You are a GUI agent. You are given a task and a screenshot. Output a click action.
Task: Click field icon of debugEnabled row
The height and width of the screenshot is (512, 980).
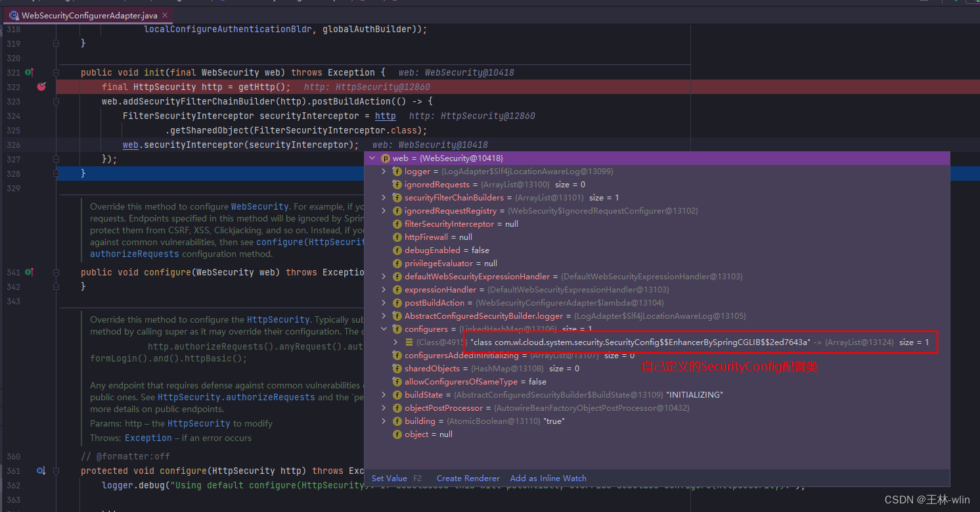tap(397, 250)
